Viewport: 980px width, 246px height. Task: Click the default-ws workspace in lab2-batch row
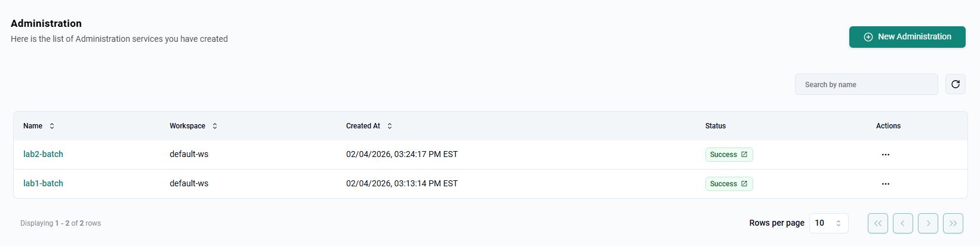pyautogui.click(x=189, y=154)
